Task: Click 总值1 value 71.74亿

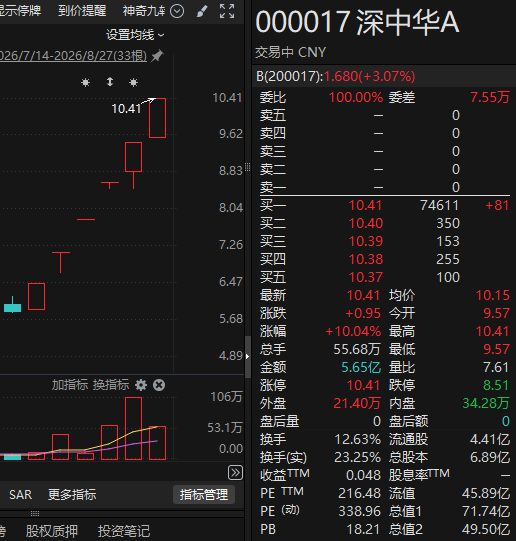Action: click(x=486, y=511)
